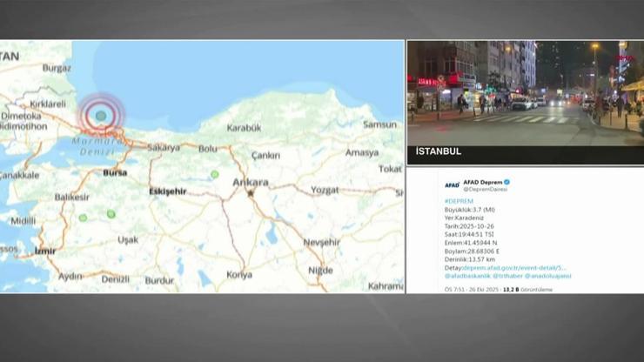Open the #DEPREM hashtag
Screen dimensions: 644x362
(x=459, y=201)
